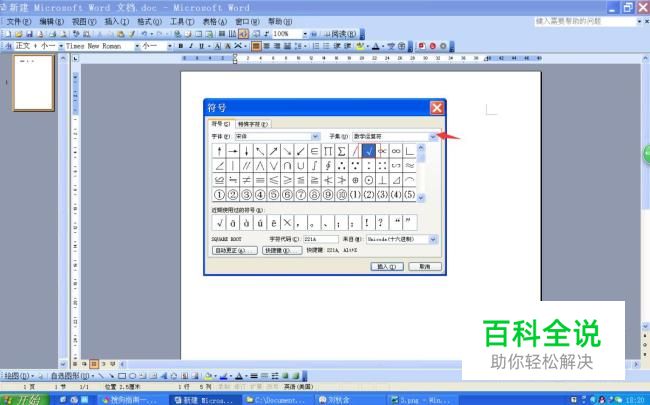Pick the × symbol from recently used symbols
Viewport: 650px width, 405px height.
pos(287,223)
